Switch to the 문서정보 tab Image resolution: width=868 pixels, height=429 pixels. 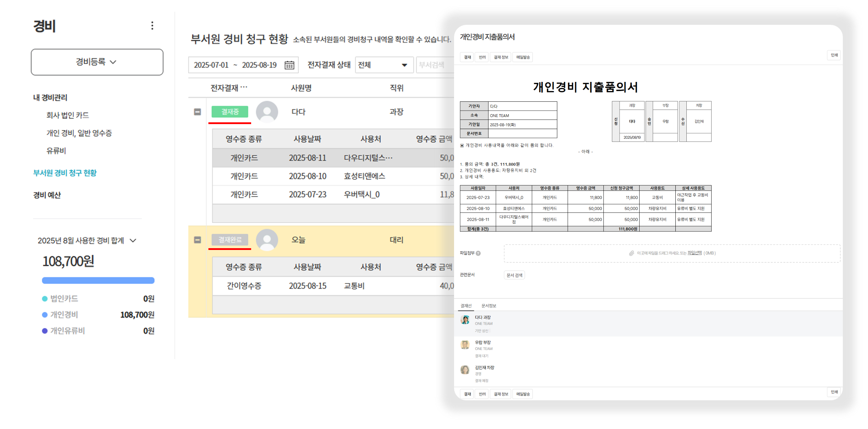click(x=488, y=306)
